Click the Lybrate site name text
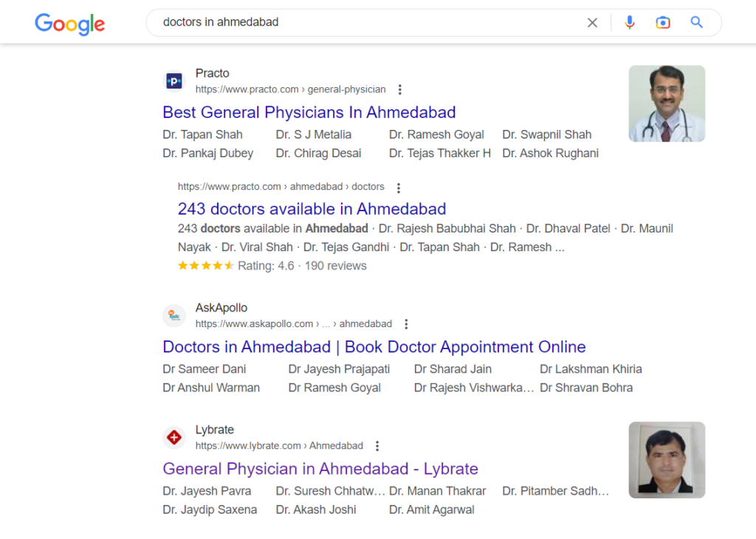756x539 pixels. 215,430
